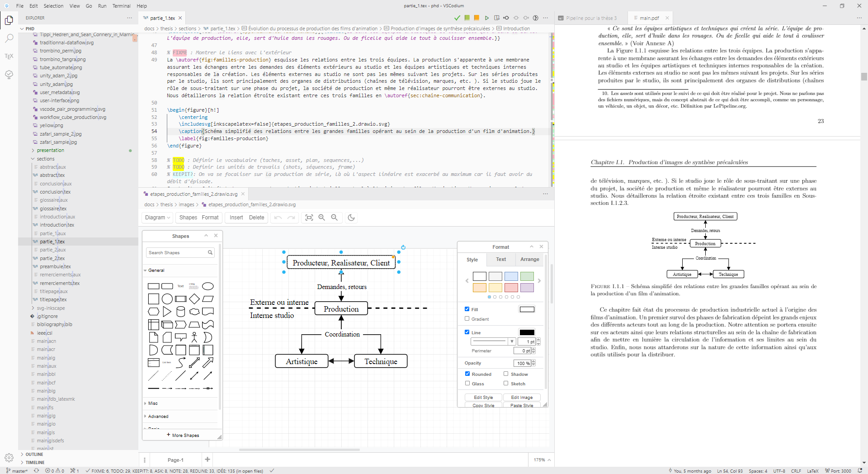Expand the presentation folder in Explorer
Image resolution: width=868 pixels, height=474 pixels.
tap(50, 151)
